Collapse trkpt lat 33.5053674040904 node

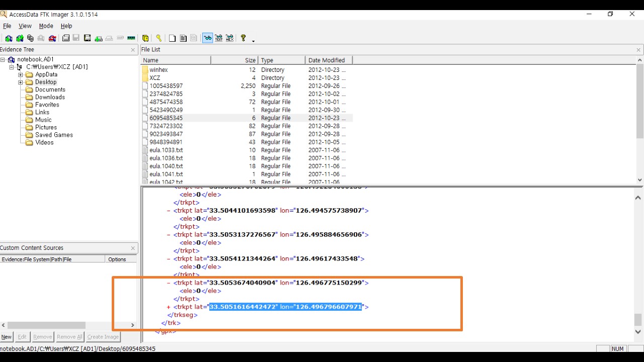point(169,283)
